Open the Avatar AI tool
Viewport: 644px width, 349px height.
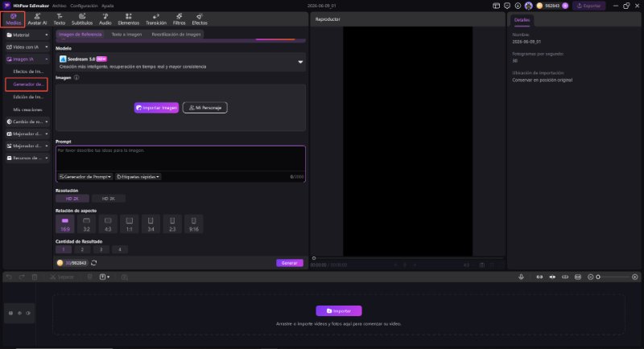[x=37, y=19]
